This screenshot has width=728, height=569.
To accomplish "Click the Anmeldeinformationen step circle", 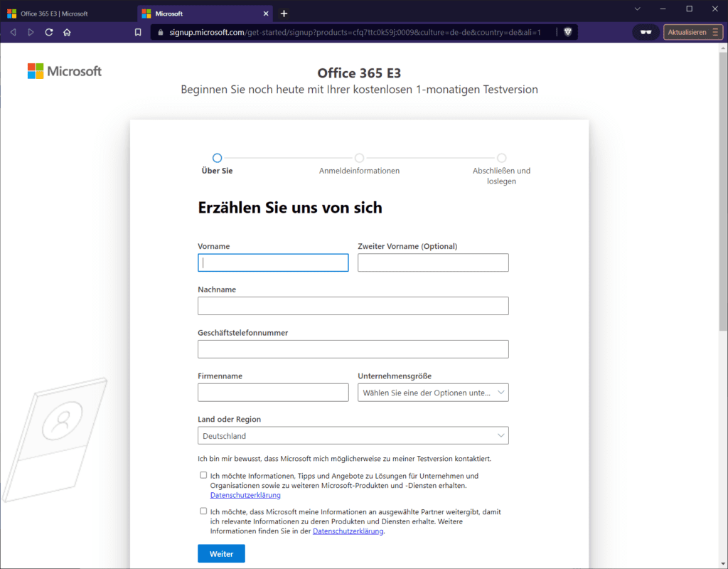I will [x=359, y=158].
